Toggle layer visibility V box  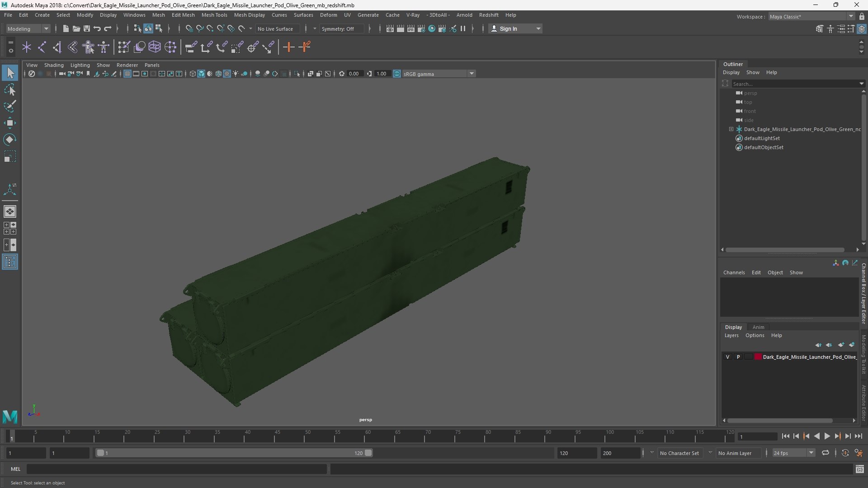coord(727,357)
